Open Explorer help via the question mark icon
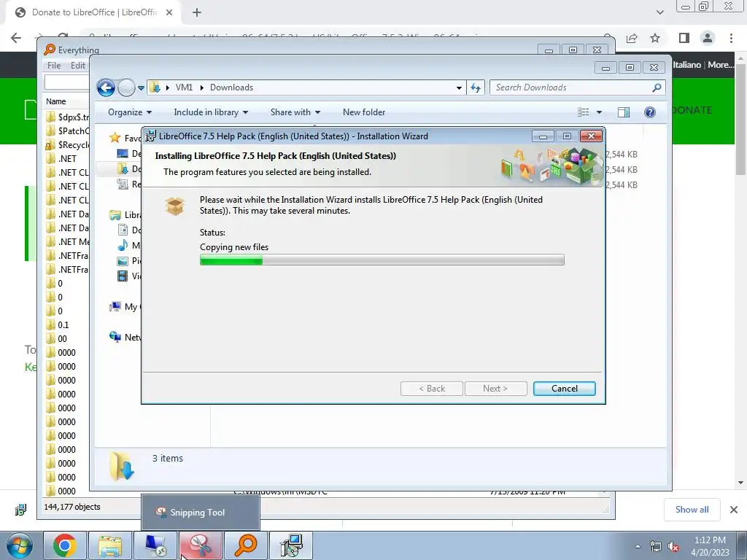This screenshot has height=560, width=747. [x=650, y=112]
